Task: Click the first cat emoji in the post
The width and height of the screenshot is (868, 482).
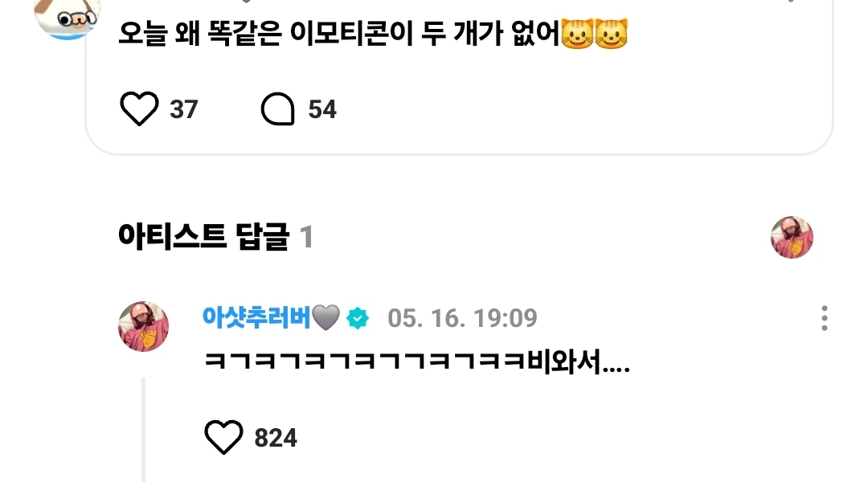Action: click(577, 33)
